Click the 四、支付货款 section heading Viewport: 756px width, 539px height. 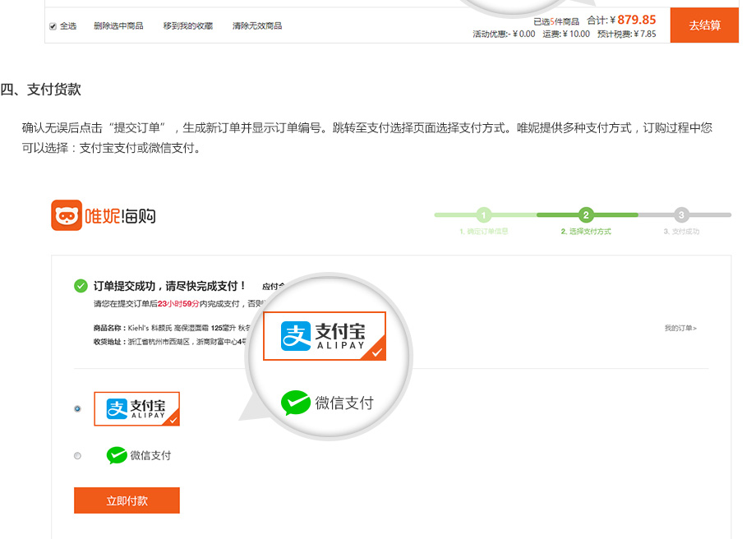tap(41, 90)
